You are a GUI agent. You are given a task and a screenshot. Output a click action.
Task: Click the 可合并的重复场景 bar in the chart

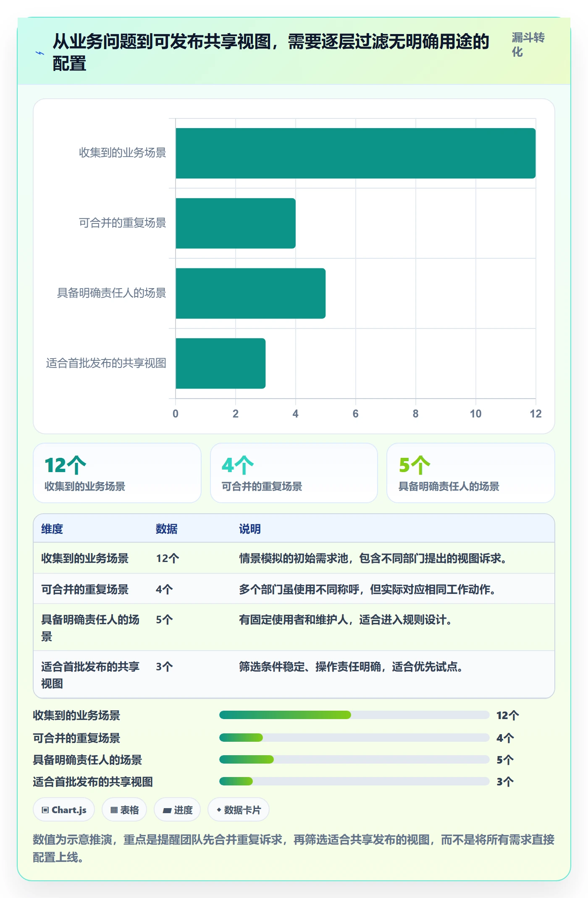pos(236,223)
